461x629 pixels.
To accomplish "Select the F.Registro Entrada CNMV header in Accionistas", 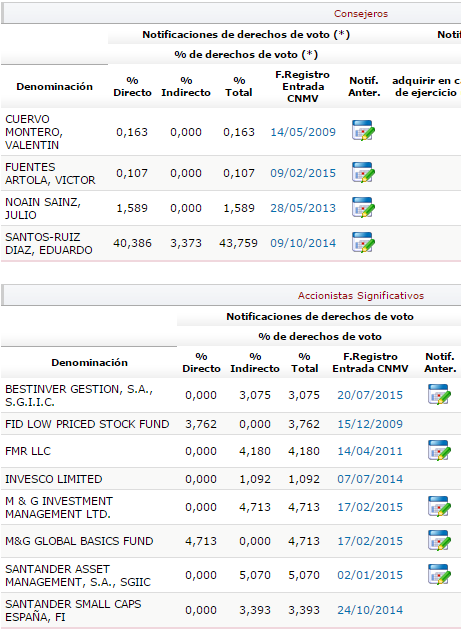I will 370,363.
